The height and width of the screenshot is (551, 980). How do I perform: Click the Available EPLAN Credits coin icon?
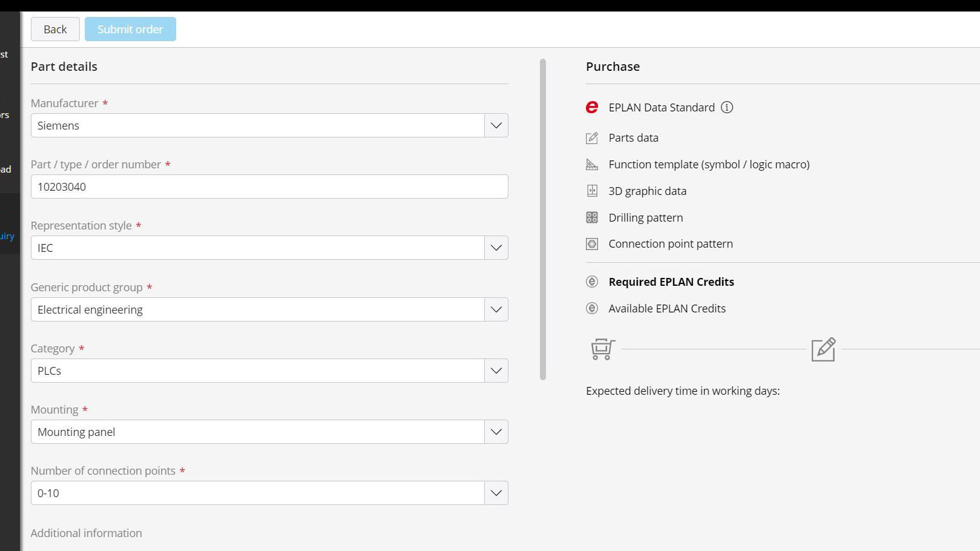coord(592,308)
